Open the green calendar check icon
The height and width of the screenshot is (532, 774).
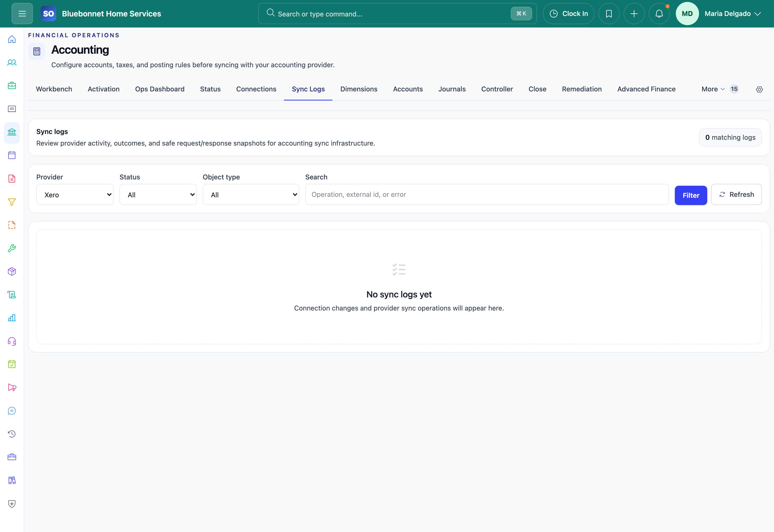(x=12, y=364)
